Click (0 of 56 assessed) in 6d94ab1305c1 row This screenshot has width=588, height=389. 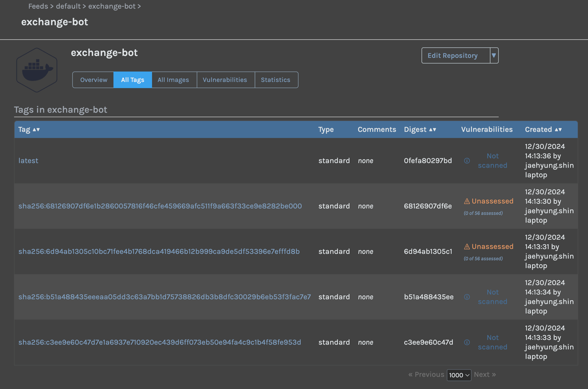tap(483, 259)
